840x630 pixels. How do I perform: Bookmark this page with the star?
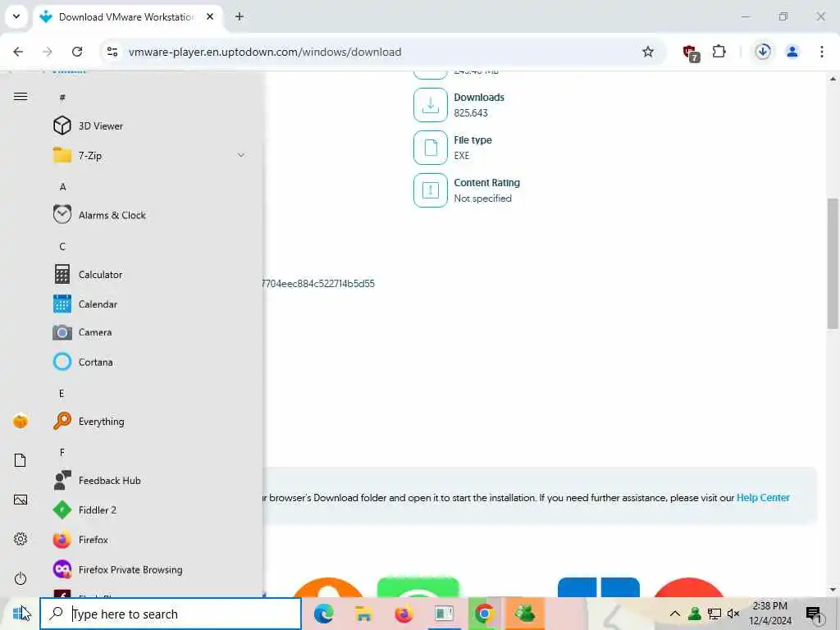point(648,52)
